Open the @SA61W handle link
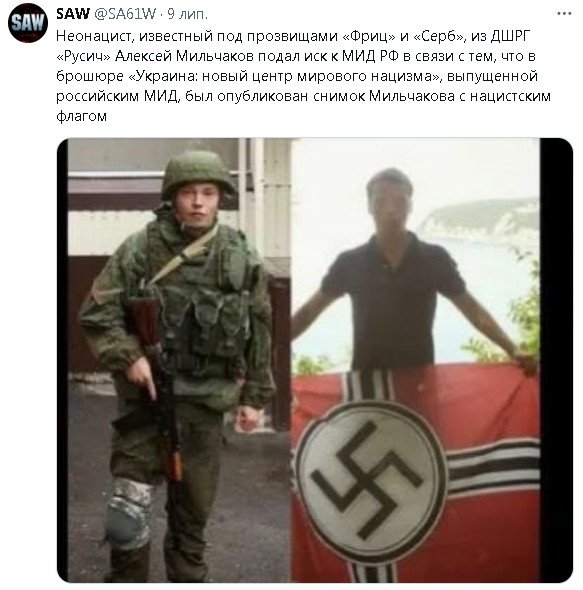 (x=125, y=14)
